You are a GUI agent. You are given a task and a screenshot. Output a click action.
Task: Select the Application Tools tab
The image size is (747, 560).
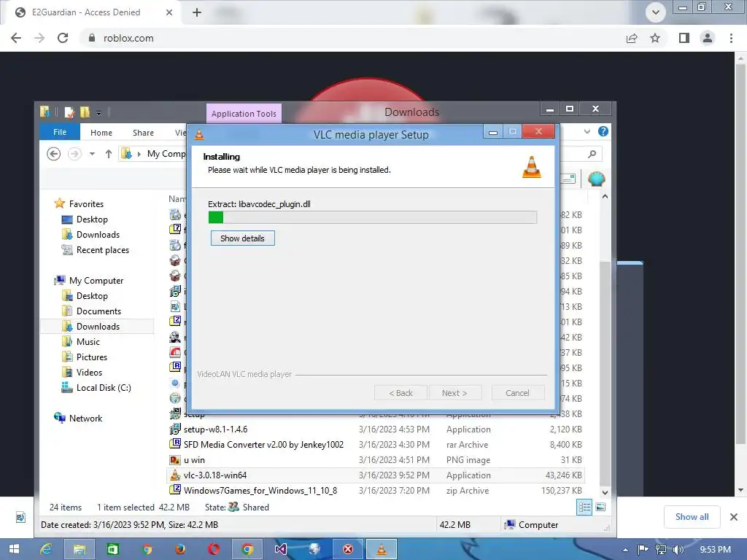244,113
